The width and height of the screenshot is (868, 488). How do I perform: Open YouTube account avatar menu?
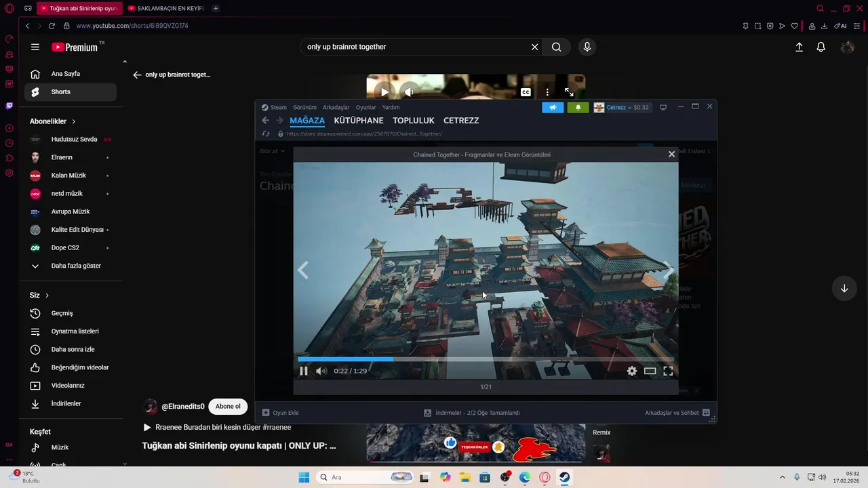(847, 47)
